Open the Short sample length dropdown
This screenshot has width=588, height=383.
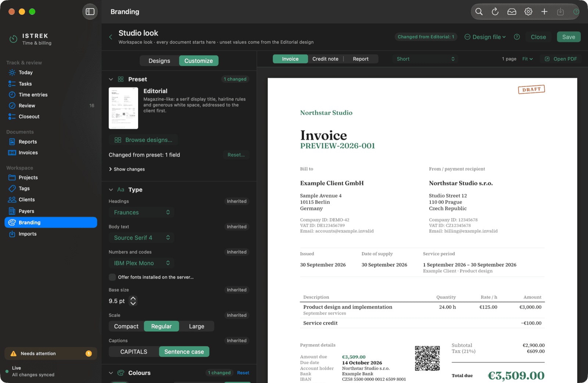click(x=425, y=59)
